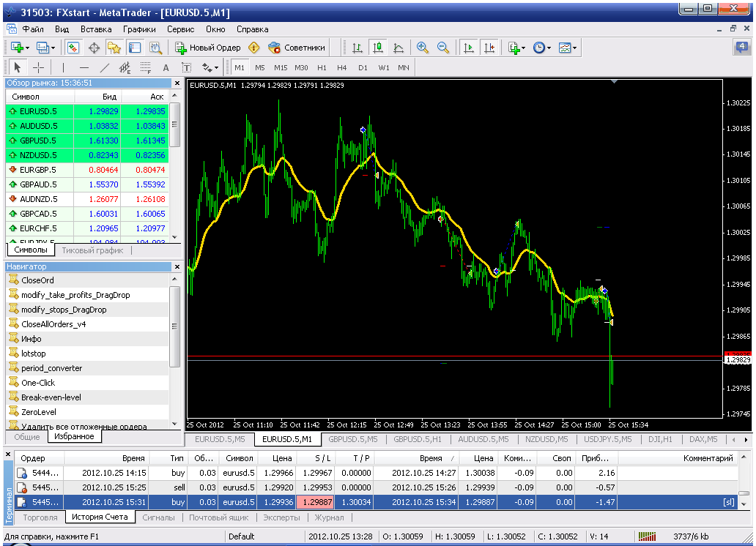
Task: Zoom out on the chart
Action: (443, 48)
